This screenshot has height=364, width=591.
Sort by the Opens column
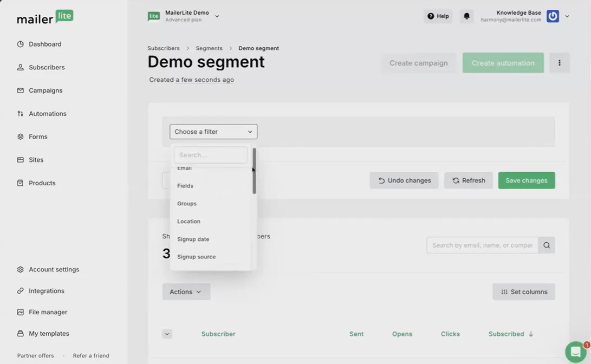402,334
